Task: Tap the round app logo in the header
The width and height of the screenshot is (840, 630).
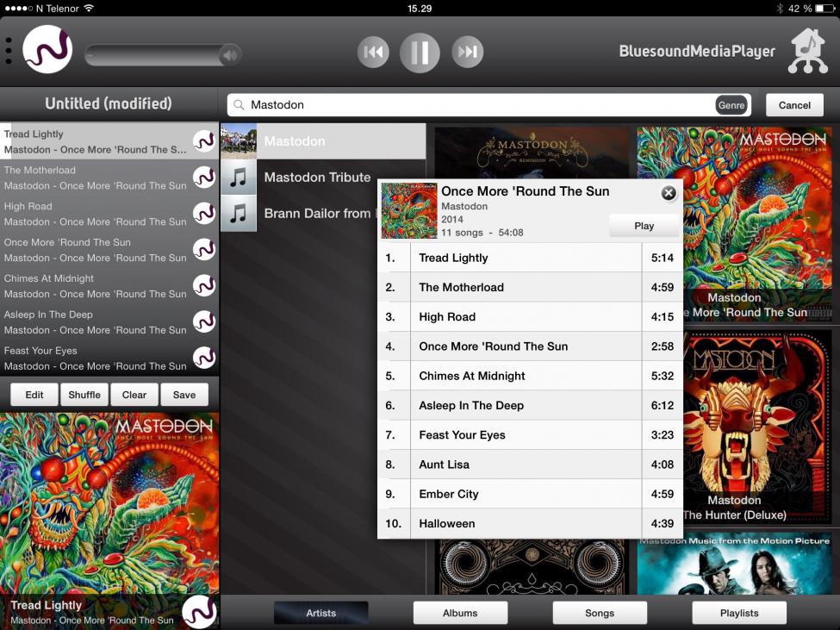Action: pos(47,49)
